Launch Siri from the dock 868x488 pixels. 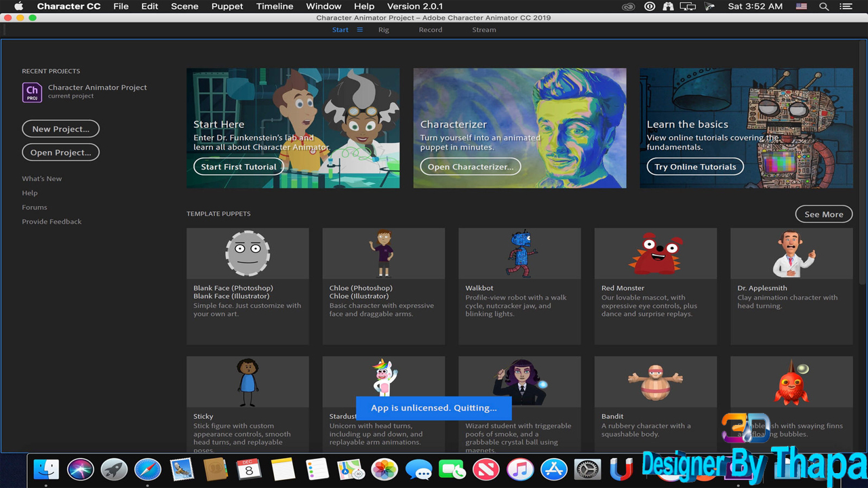(80, 469)
